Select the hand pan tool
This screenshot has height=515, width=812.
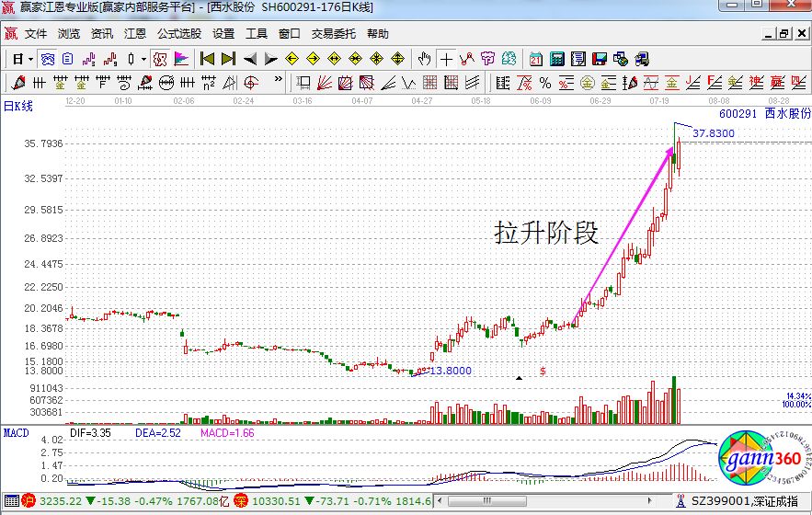[424, 59]
